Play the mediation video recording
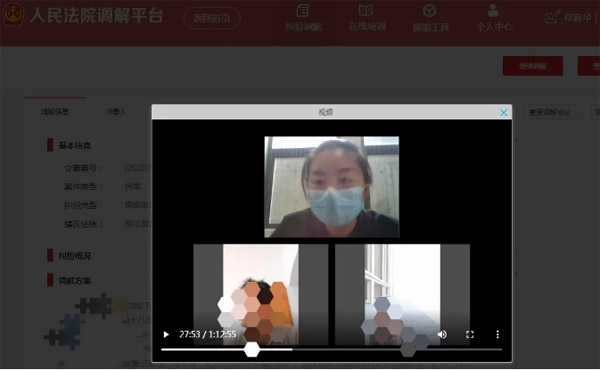 (x=166, y=334)
